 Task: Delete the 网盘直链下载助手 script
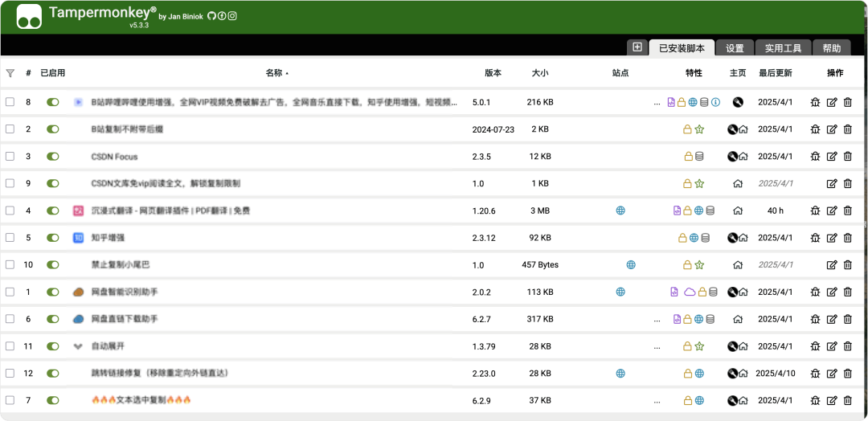coord(848,319)
